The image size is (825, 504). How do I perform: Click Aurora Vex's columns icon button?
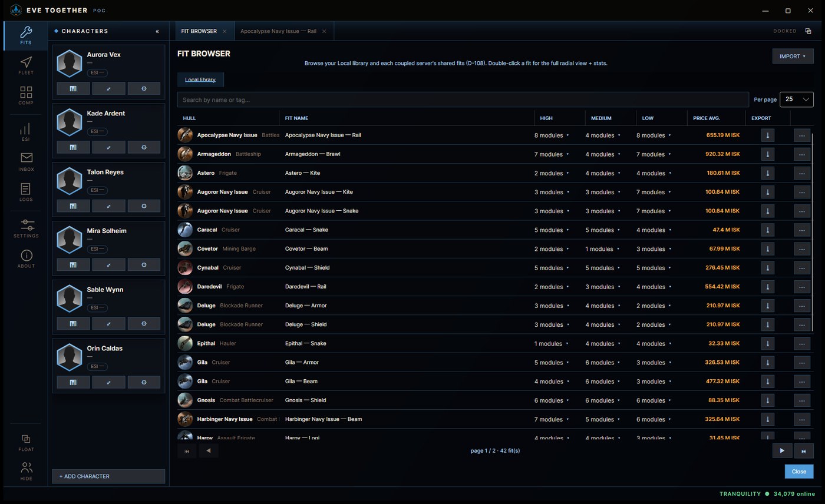point(73,88)
